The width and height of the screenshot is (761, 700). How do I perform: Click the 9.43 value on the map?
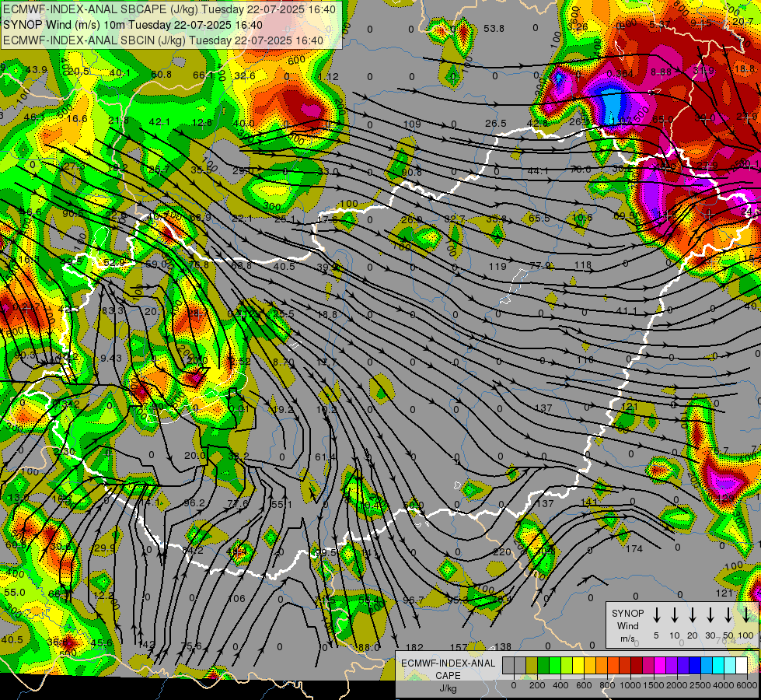point(111,358)
